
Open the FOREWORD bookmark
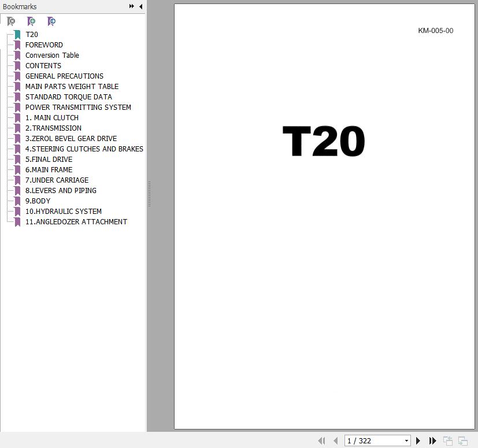(x=44, y=45)
